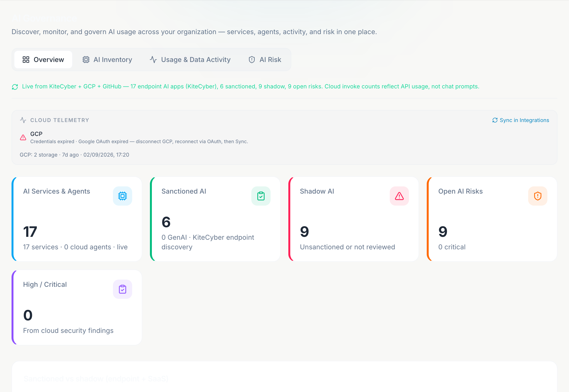Open the Overview tab

43,59
